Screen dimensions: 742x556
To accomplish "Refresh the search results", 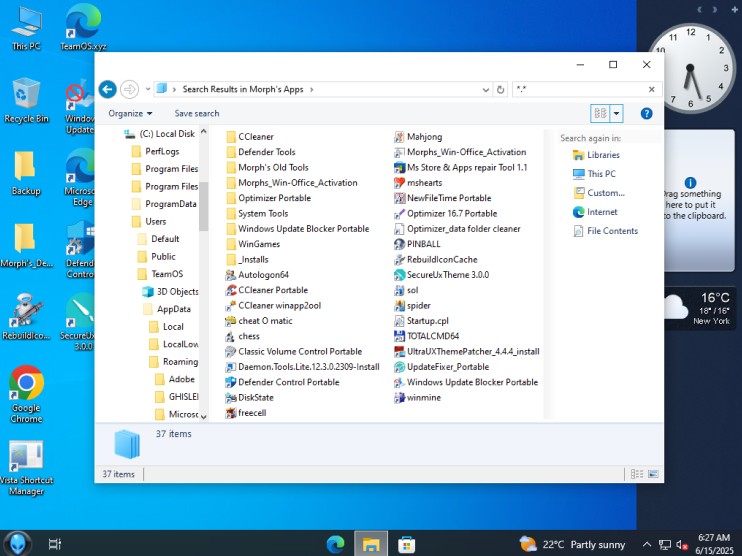I will pos(500,89).
